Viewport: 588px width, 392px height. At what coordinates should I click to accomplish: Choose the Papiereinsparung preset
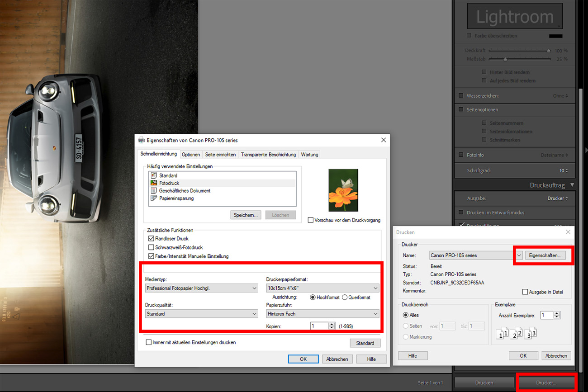tap(176, 198)
